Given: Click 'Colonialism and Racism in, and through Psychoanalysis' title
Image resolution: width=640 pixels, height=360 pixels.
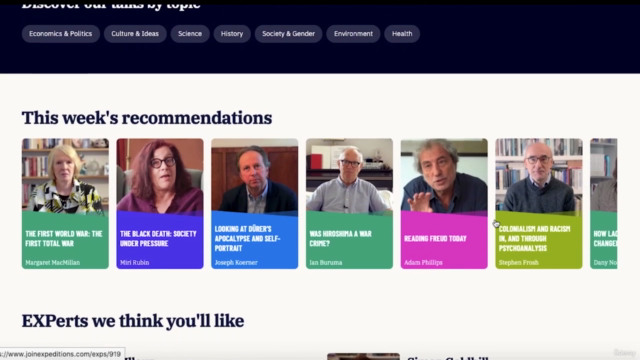Looking at the screenshot, I should coord(535,238).
